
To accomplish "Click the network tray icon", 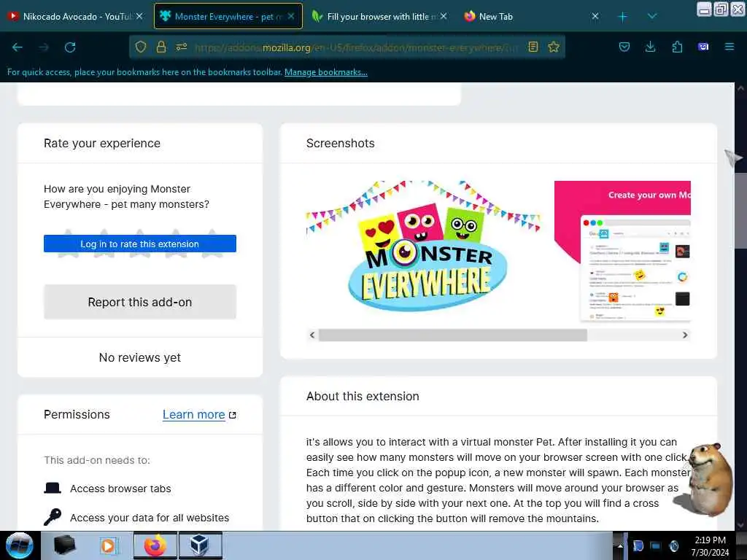I will (656, 546).
